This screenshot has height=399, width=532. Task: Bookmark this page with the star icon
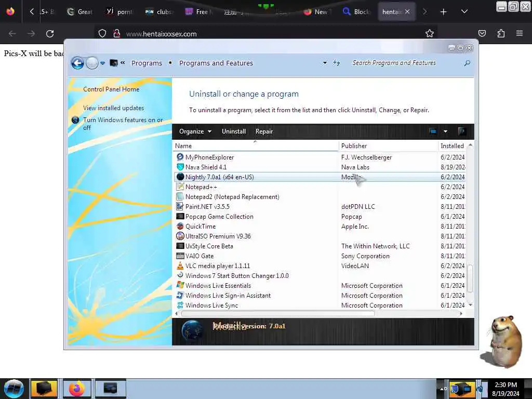(430, 33)
